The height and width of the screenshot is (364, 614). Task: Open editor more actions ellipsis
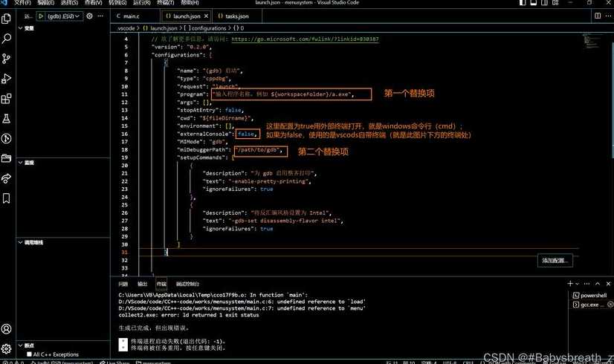[x=608, y=16]
